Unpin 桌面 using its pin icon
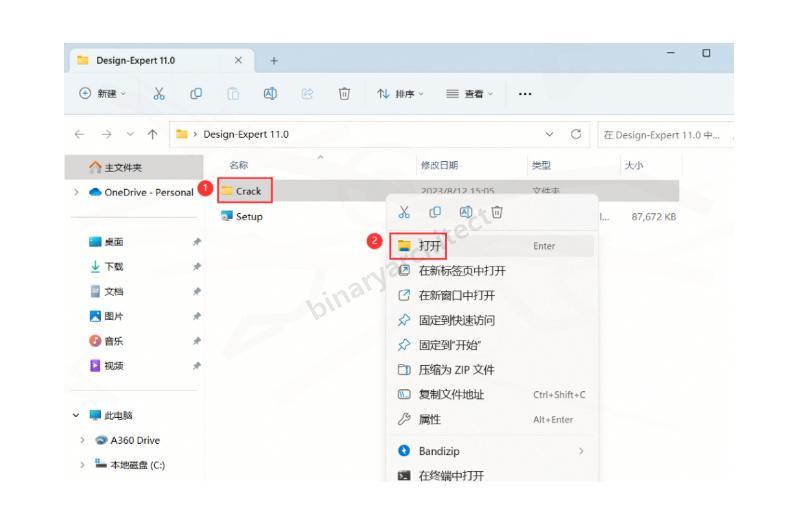This screenshot has height=525, width=799. [197, 242]
